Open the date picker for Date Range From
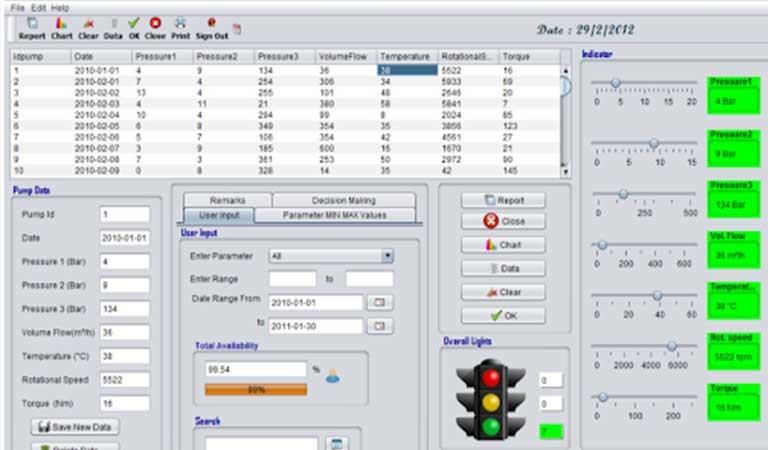The width and height of the screenshot is (768, 450). click(x=380, y=302)
